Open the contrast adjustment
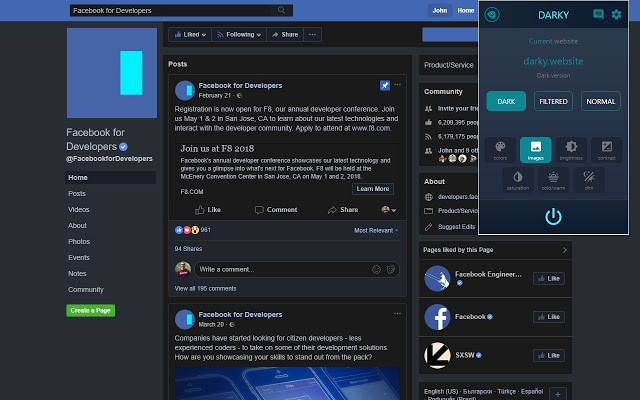Screen dimensions: 640x400 click(607, 150)
